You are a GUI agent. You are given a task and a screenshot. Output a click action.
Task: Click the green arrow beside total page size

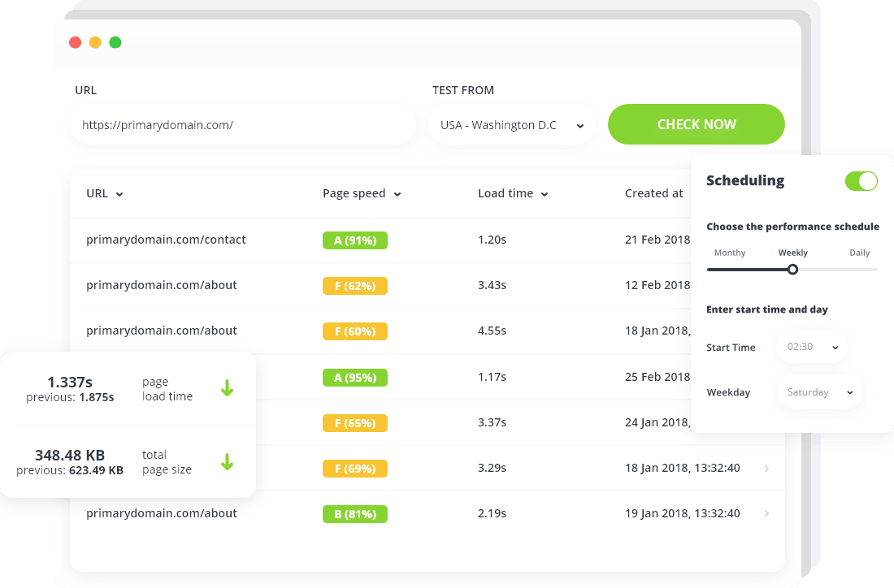[227, 461]
